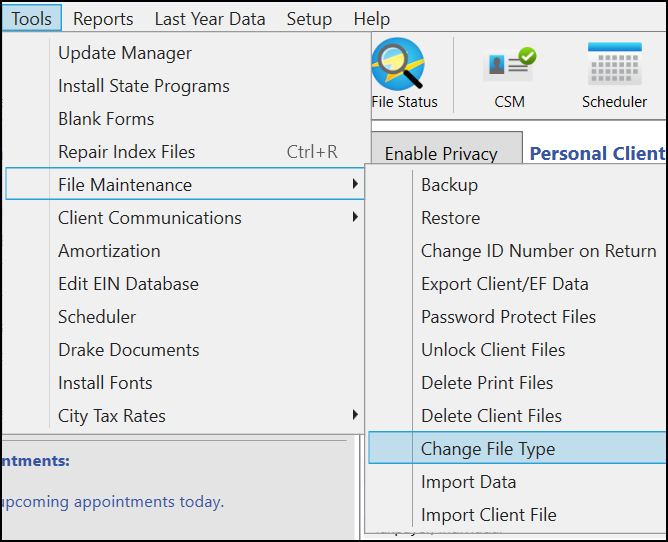Select Unlock Client Files
Image resolution: width=668 pixels, height=542 pixels.
tap(517, 350)
